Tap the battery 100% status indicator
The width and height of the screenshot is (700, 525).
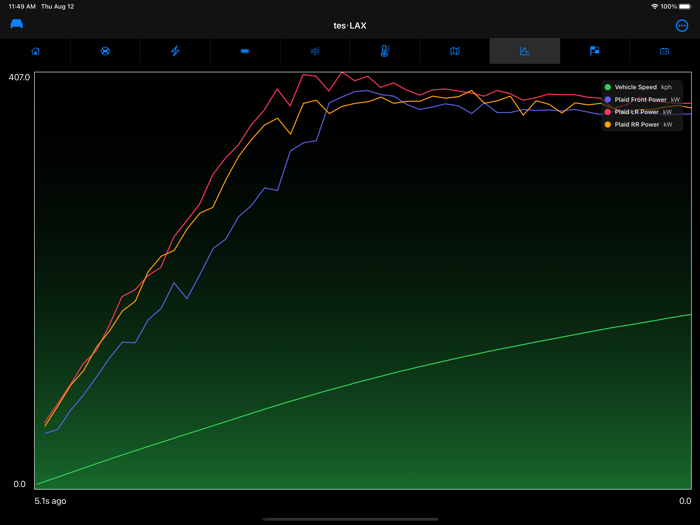point(676,7)
